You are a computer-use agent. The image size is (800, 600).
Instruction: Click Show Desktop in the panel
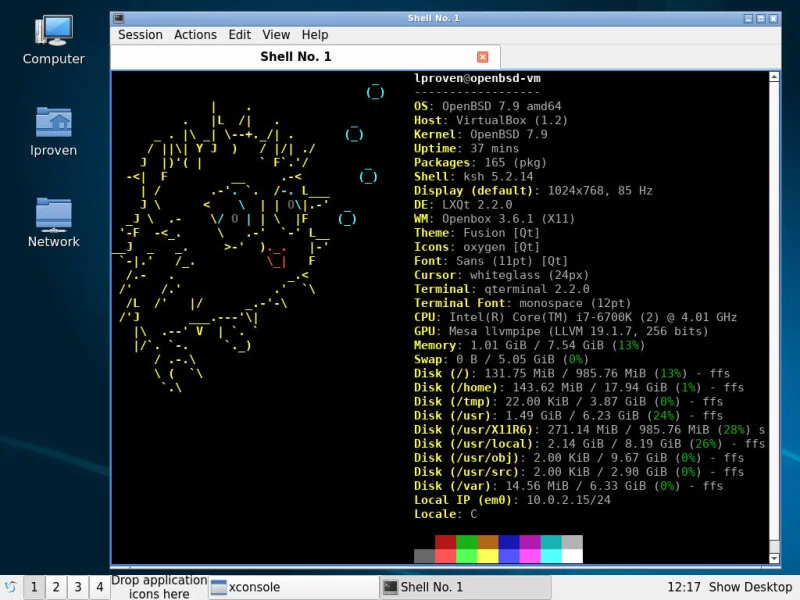[751, 587]
